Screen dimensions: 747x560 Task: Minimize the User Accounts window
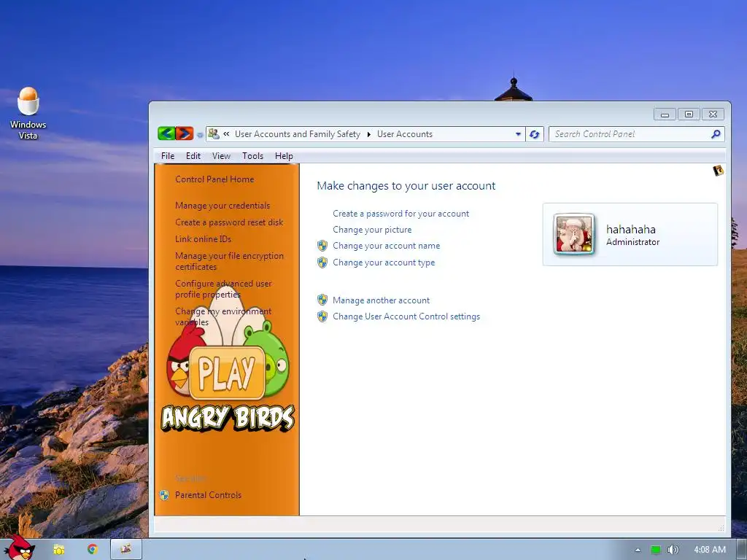click(665, 114)
